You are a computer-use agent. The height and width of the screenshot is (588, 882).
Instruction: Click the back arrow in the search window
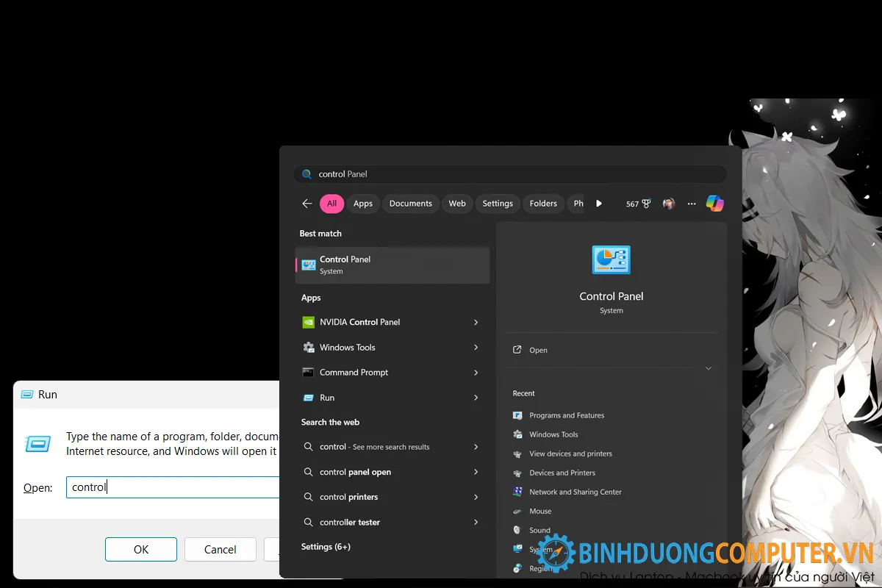pyautogui.click(x=306, y=204)
